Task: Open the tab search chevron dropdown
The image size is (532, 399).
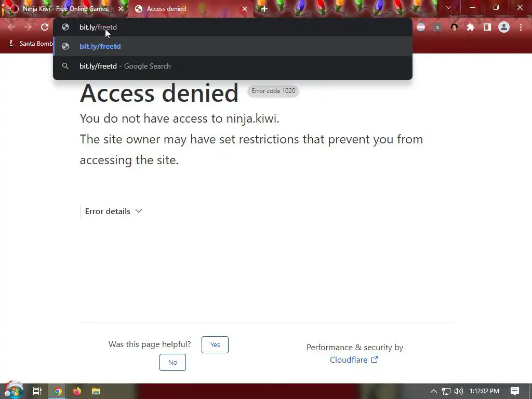Action: tap(448, 7)
